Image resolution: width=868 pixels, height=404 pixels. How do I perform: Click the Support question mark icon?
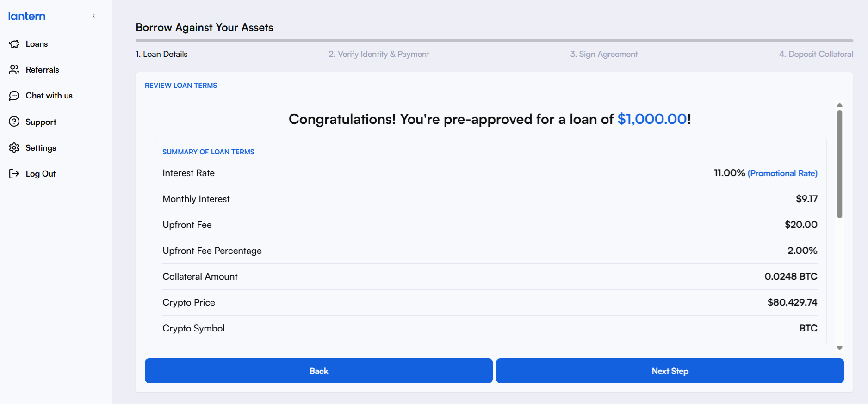[x=14, y=122]
